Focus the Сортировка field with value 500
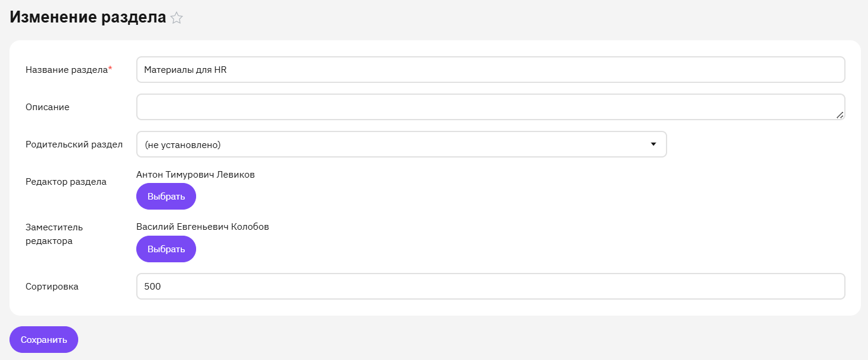Image resolution: width=868 pixels, height=360 pixels. [491, 287]
